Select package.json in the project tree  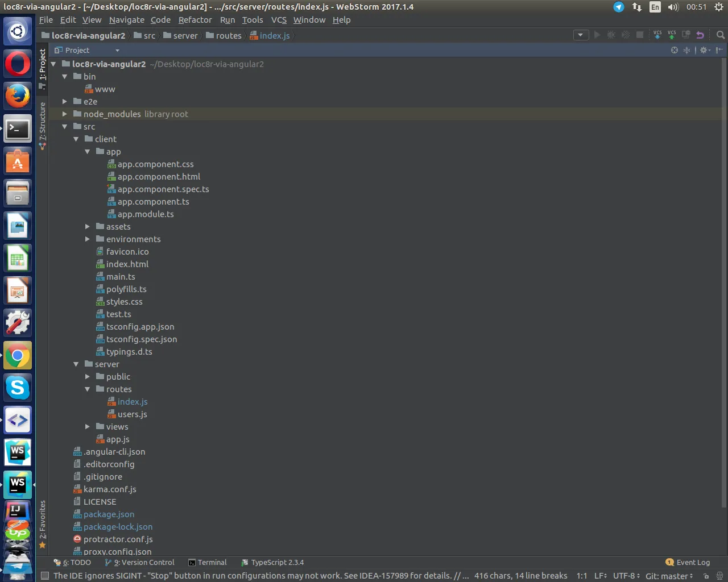click(x=109, y=514)
